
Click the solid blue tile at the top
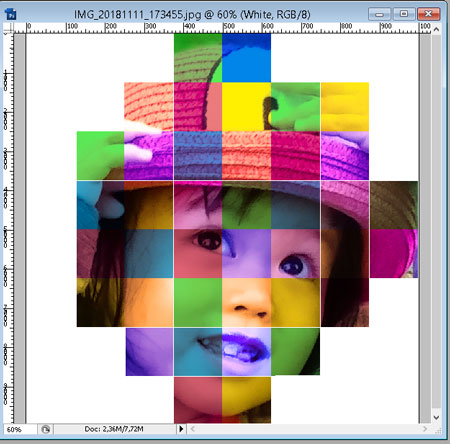[246, 58]
